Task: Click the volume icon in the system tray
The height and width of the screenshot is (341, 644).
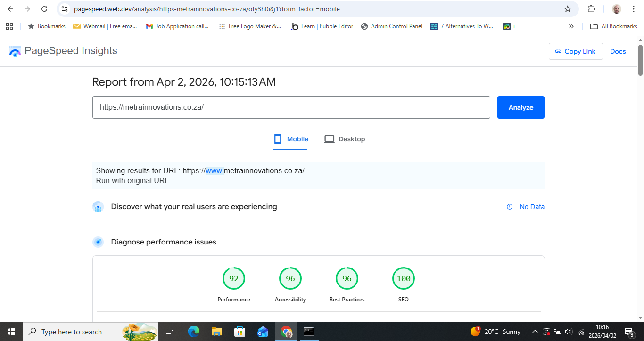Action: [569, 332]
